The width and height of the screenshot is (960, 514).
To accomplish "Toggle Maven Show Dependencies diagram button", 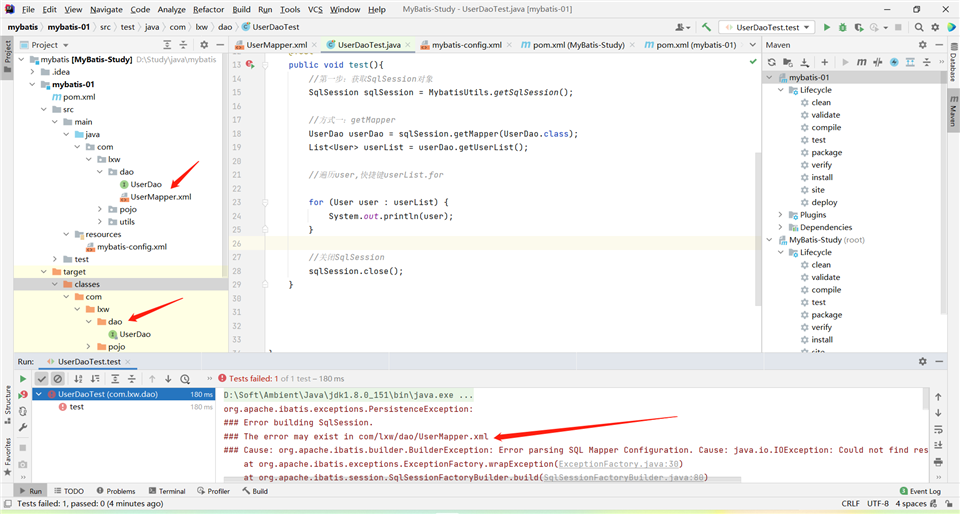I will click(910, 62).
